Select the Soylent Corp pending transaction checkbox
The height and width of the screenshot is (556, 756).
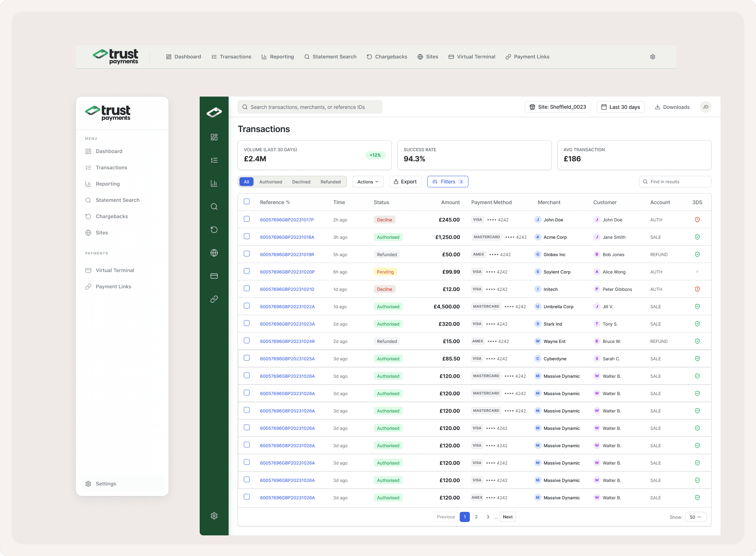(247, 271)
